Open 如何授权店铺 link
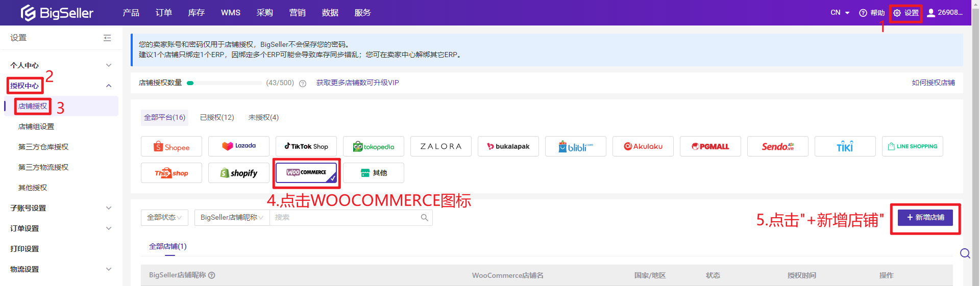 (933, 83)
